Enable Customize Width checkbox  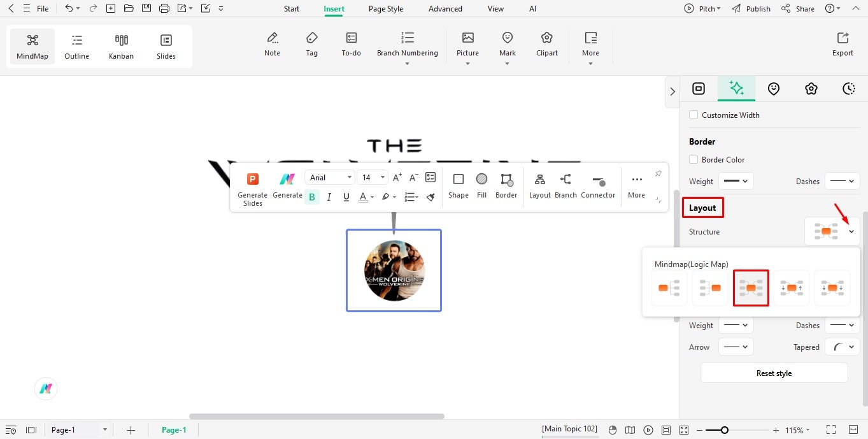click(694, 115)
